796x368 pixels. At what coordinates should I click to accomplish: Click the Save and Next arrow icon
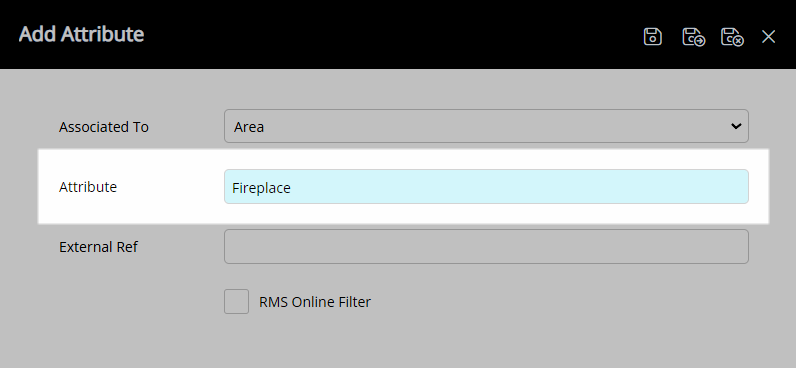[693, 37]
